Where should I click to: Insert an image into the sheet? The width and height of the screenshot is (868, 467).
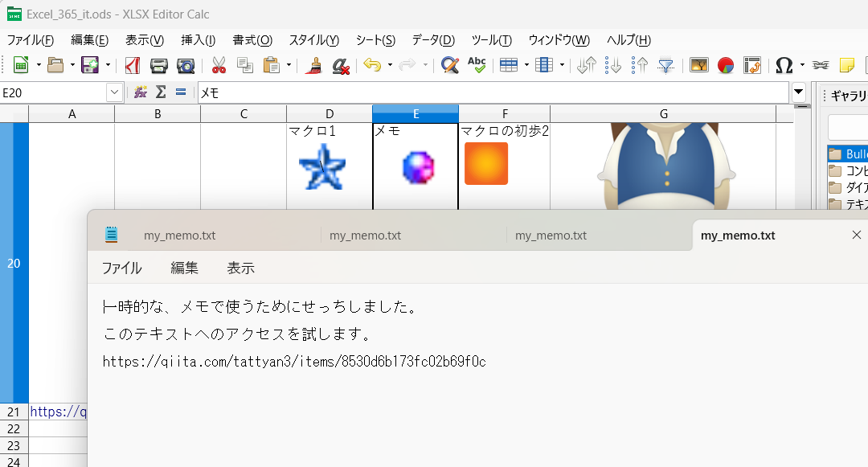(698, 66)
